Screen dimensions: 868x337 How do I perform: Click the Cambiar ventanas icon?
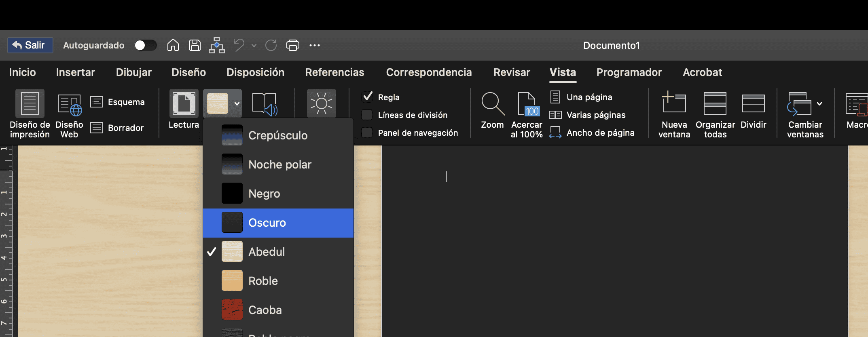(799, 104)
